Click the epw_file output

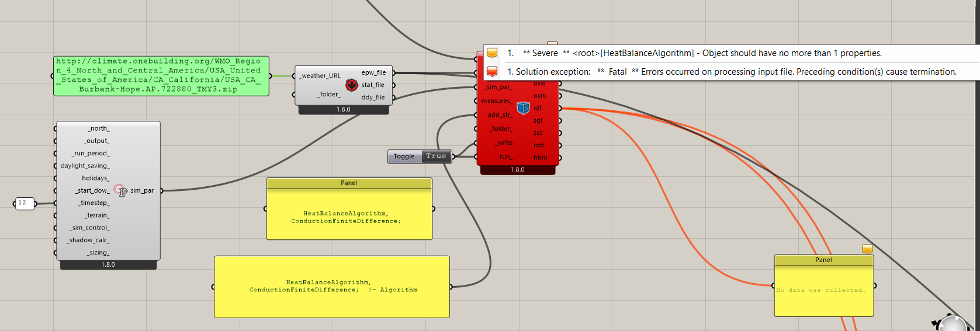tap(373, 73)
